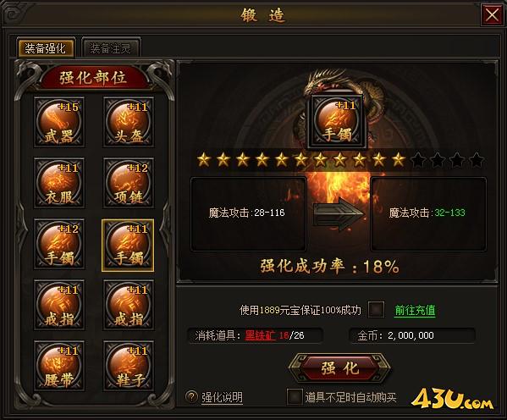Select the 头盔 +11 equipment slot
Screen dimensions: 507x420
pos(129,122)
